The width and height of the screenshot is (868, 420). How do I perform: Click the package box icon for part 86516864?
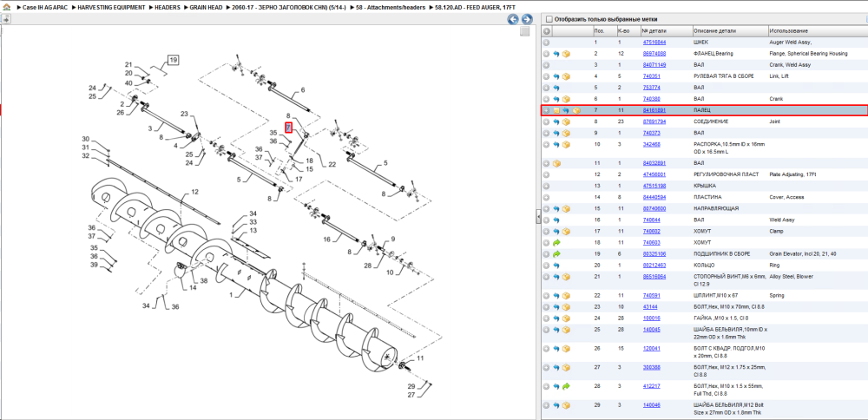coord(566,277)
